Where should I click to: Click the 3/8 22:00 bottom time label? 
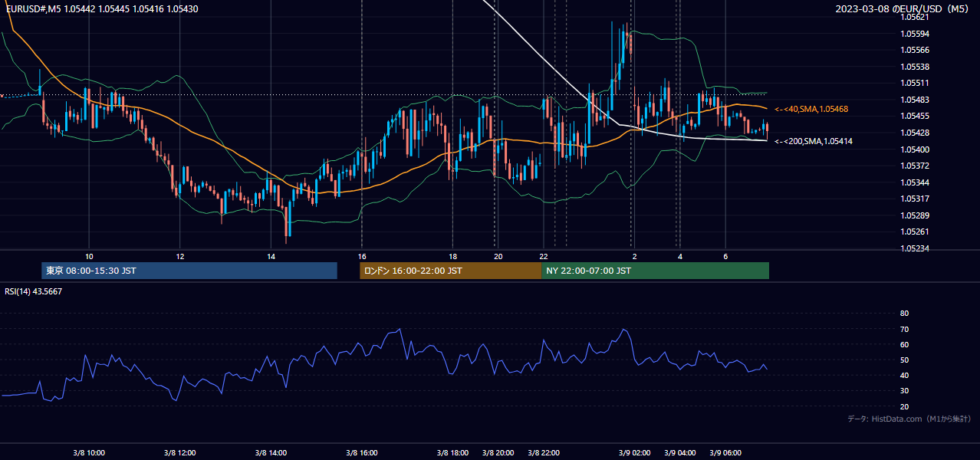click(544, 453)
